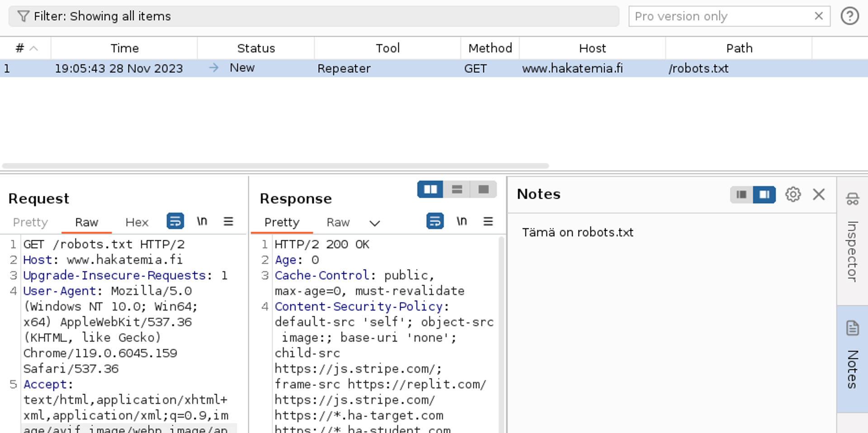This screenshot has width=868, height=433.
Task: Select the side-by-side request/response layout
Action: click(430, 189)
